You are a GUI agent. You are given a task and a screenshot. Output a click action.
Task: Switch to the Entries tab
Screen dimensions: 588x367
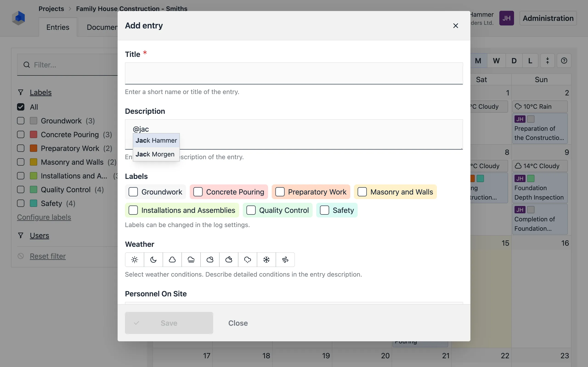click(x=58, y=27)
